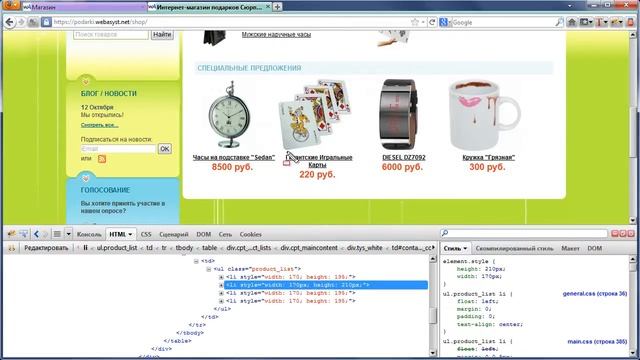The image size is (640, 360).
Task: Click the playing cards product thumbnail
Action: pos(315,115)
